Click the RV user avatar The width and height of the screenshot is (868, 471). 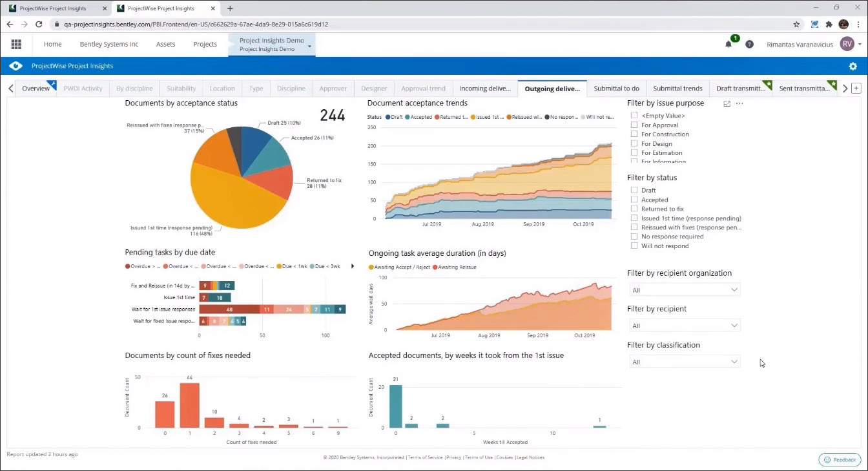(847, 44)
